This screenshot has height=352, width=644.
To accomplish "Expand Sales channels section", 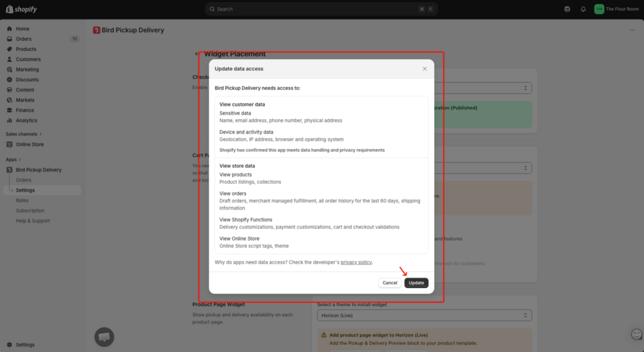I will click(x=23, y=134).
